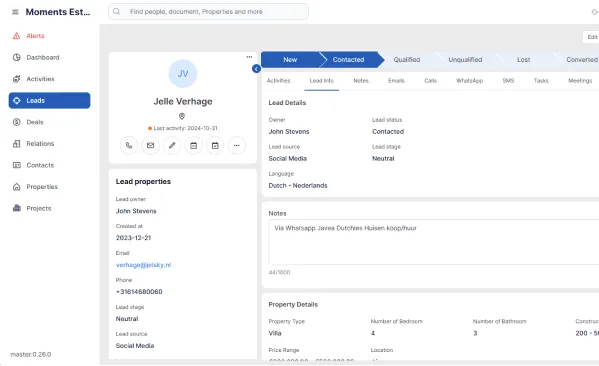Click the phone number +31614680080
This screenshot has height=366, width=599.
coord(139,292)
